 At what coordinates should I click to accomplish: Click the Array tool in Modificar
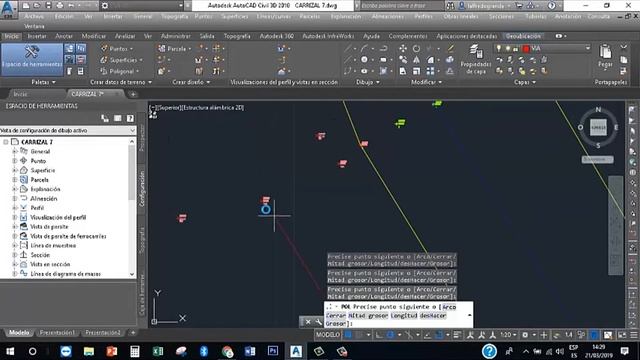[x=431, y=71]
